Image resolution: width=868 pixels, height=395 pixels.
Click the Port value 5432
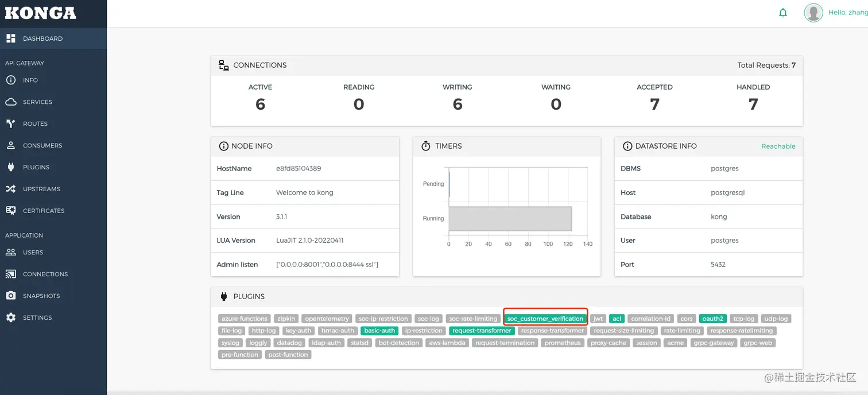(x=718, y=265)
